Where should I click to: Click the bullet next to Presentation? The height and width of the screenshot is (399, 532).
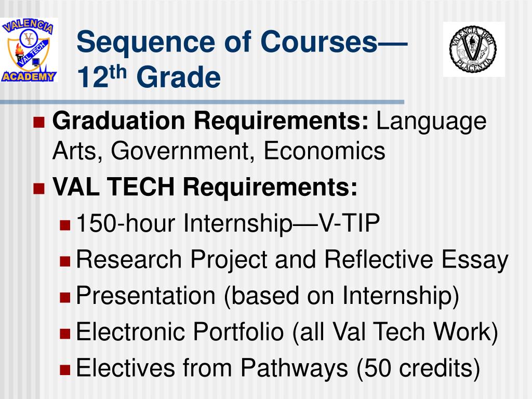(65, 297)
